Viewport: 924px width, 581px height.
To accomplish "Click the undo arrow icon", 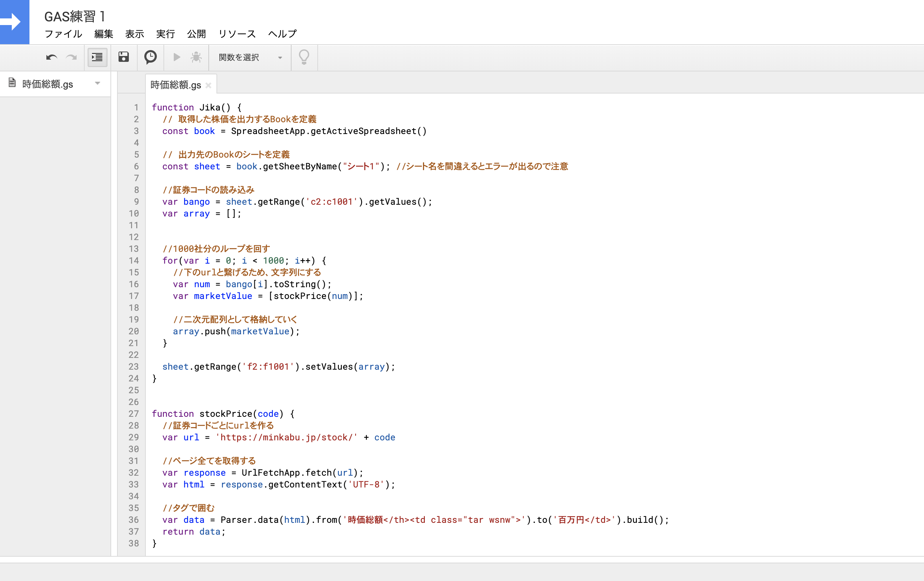I will click(52, 57).
